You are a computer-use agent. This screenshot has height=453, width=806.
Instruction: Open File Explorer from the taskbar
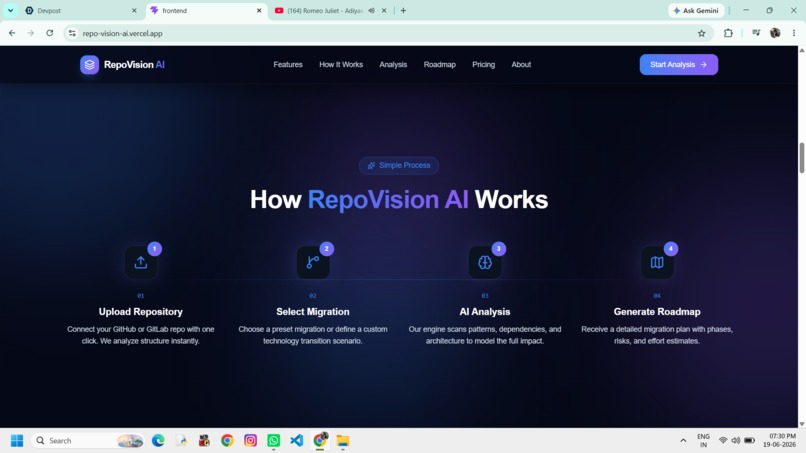(x=343, y=441)
